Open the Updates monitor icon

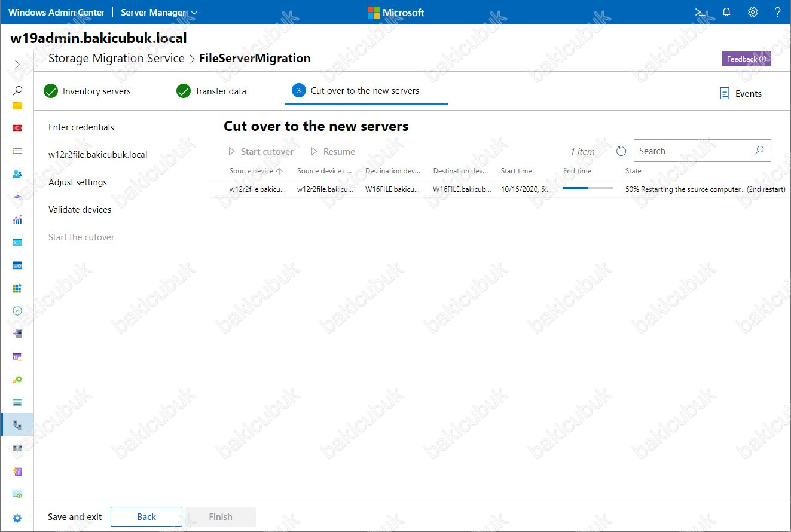[17, 494]
